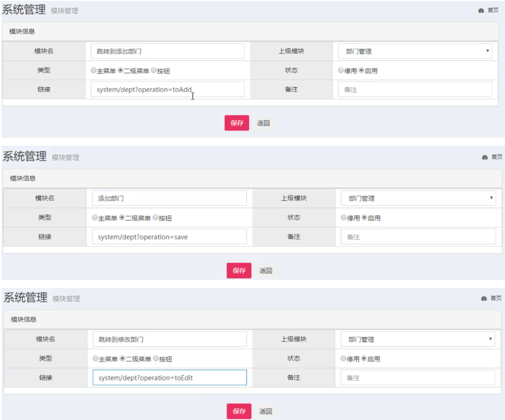Focus 模块名 field containing 跳转到修改部门
The image size is (505, 420).
point(170,339)
